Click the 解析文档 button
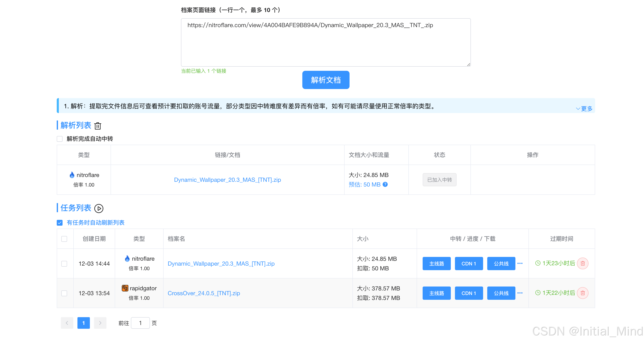The height and width of the screenshot is (342, 644). tap(326, 80)
